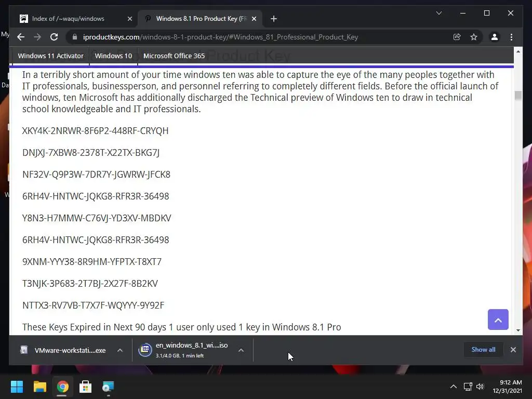The width and height of the screenshot is (532, 399).
Task: Click the Chrome taskbar icon
Action: (62, 387)
